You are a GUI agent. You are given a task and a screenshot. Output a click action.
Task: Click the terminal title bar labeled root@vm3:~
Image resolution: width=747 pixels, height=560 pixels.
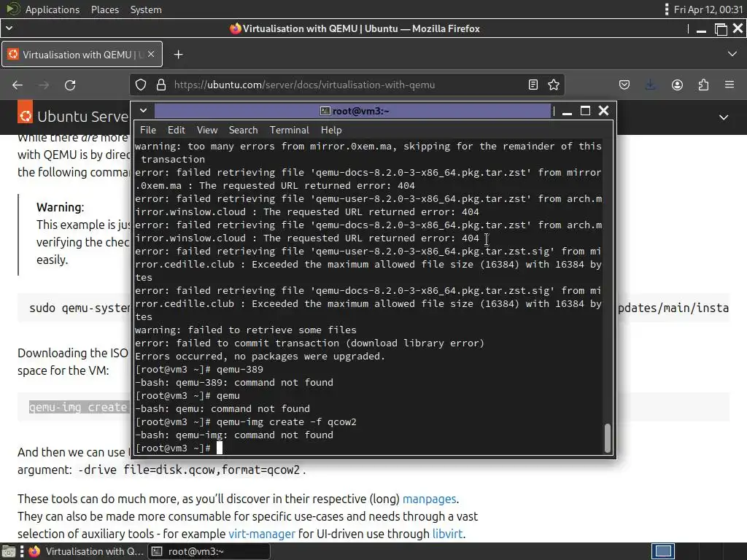(x=352, y=111)
